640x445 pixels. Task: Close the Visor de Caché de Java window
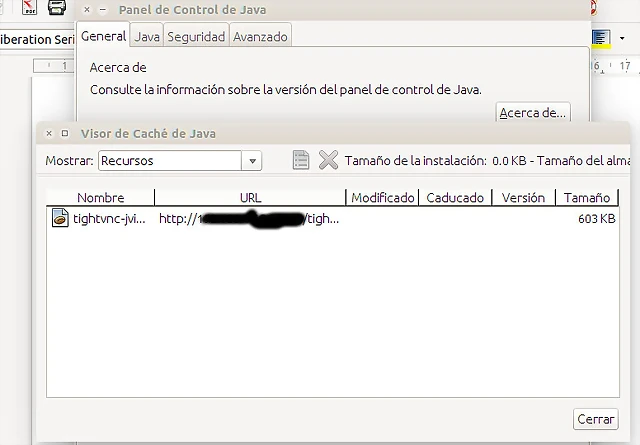(x=49, y=134)
